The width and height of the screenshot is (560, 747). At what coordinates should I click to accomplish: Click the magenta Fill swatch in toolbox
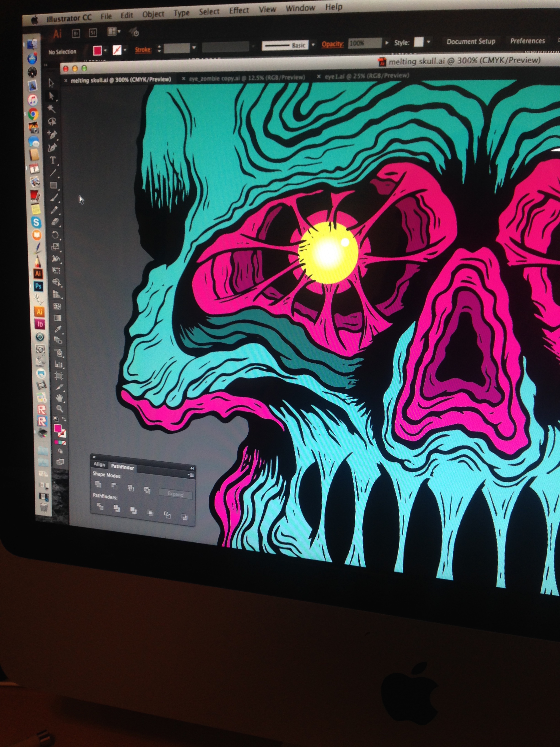[58, 428]
